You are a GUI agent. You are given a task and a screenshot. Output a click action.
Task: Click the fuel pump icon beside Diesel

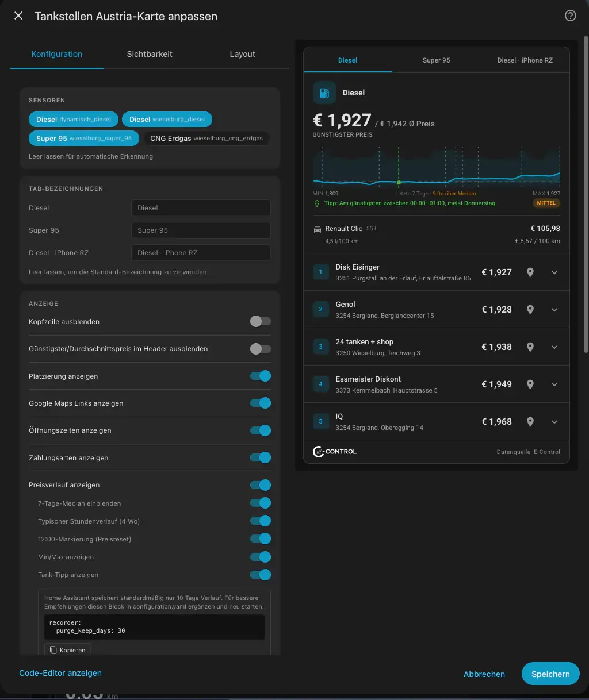(x=324, y=93)
